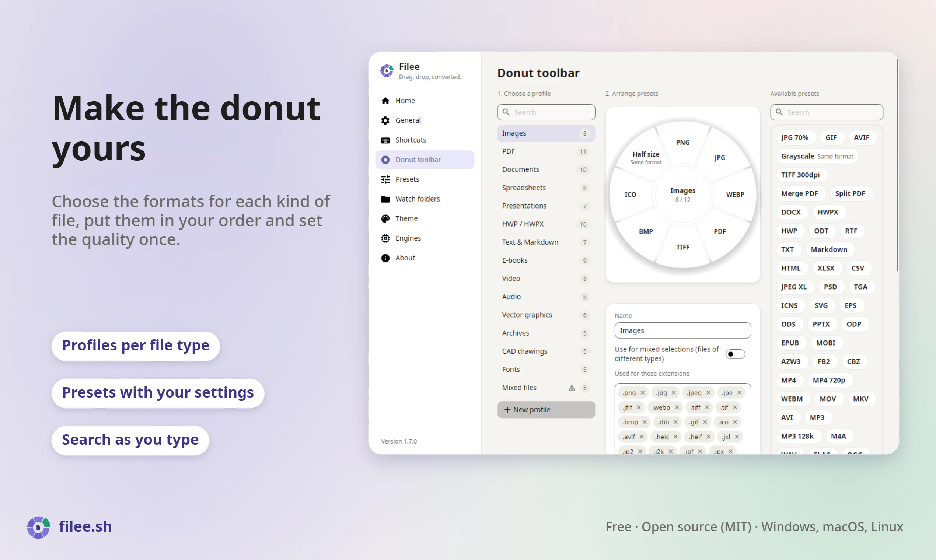Click the mixed-files icon beside Mixed files
Screen dimensions: 936x560
572,388
